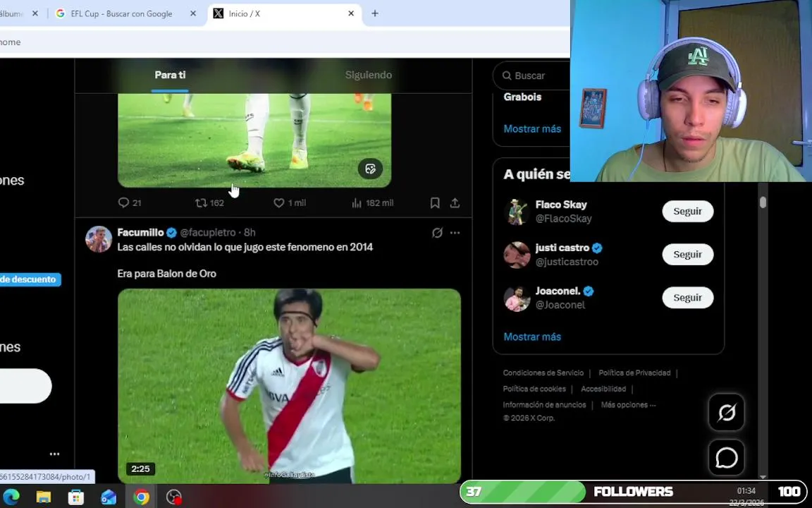Open Microsoft Store from the taskbar
812x508 pixels.
tap(76, 497)
